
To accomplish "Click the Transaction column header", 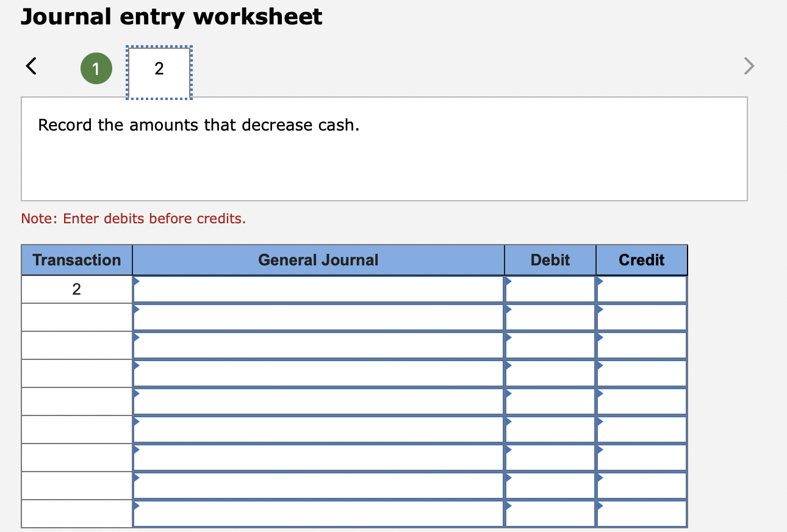I will coord(77,260).
